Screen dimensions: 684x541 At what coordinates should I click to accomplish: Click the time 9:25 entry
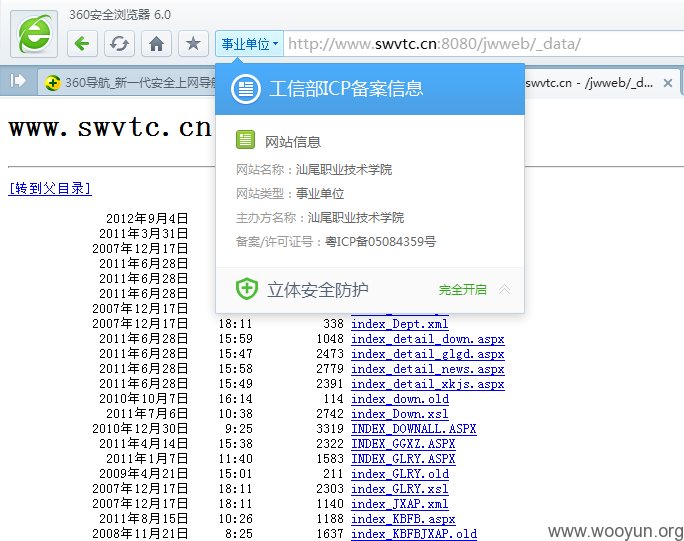click(239, 429)
